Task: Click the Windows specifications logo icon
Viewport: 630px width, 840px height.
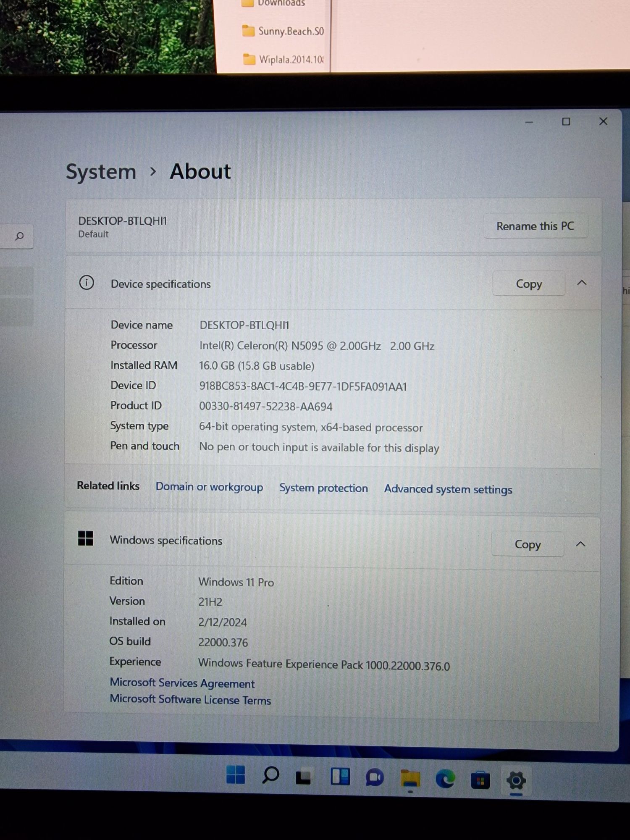Action: pos(85,538)
